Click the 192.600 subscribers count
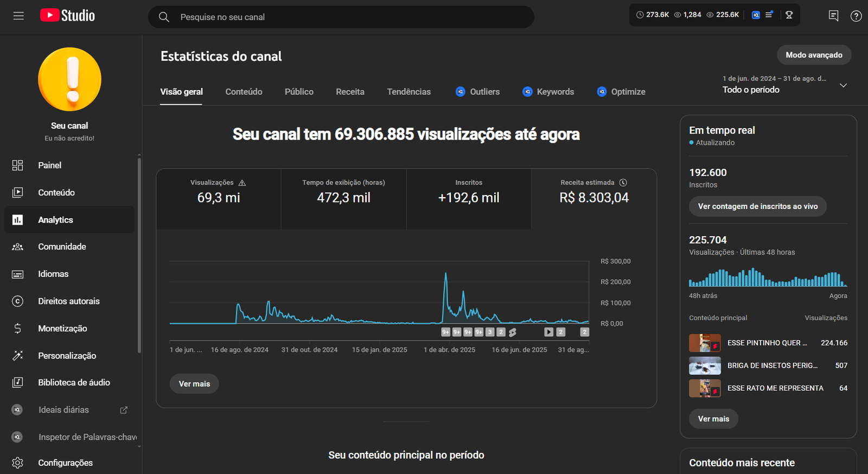Viewport: 868px width, 474px height. tap(707, 173)
